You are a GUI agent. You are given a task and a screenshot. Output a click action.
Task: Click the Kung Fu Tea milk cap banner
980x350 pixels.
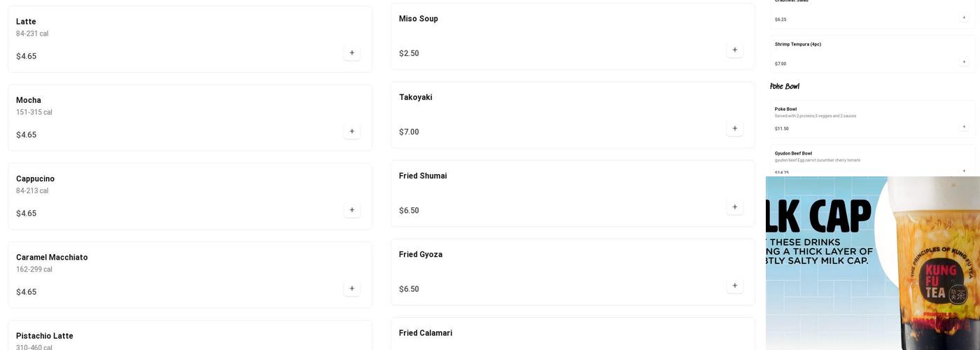[872, 262]
